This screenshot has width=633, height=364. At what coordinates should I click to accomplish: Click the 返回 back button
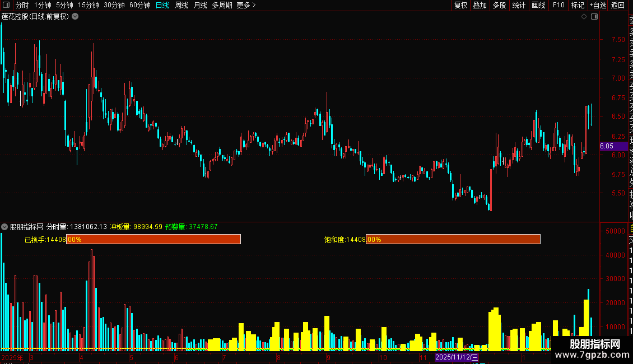(618, 5)
